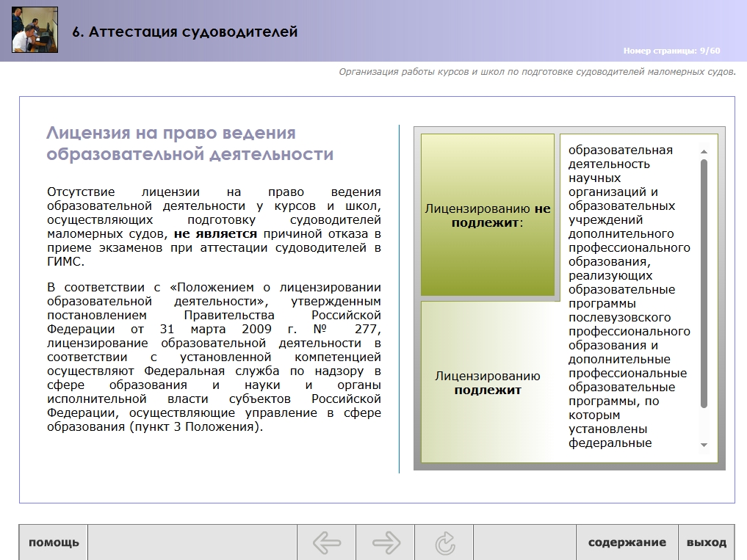Click the '6. Аттестация судоводителей' heading
Screen dimensions: 747x560
pyautogui.click(x=185, y=32)
